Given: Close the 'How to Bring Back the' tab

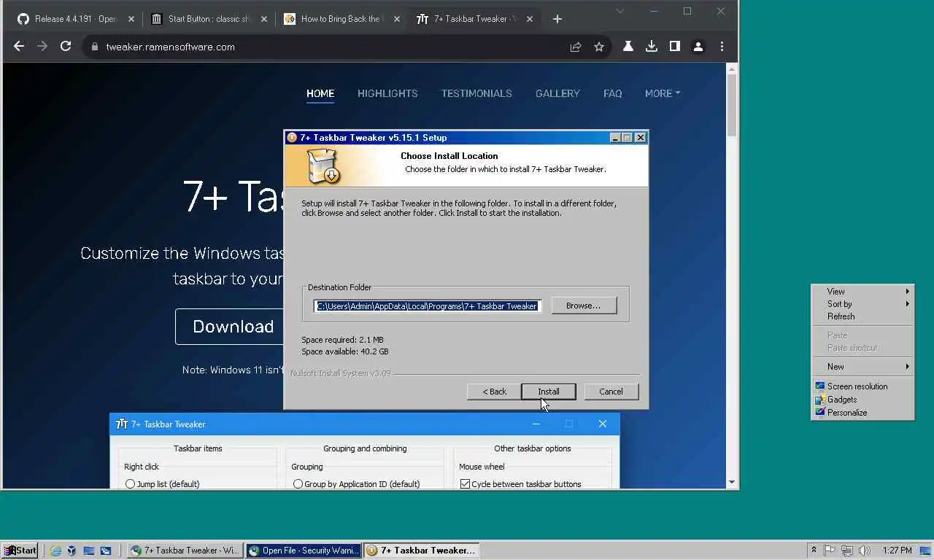Looking at the screenshot, I should [396, 19].
